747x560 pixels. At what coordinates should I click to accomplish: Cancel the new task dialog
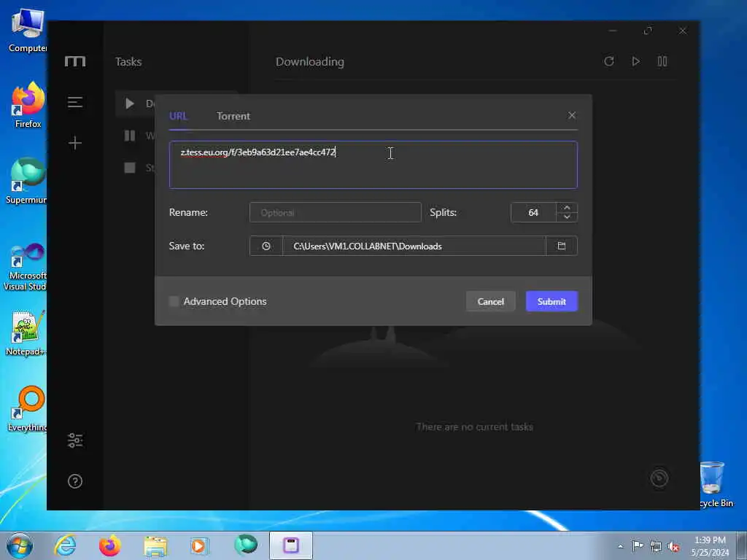(x=491, y=301)
